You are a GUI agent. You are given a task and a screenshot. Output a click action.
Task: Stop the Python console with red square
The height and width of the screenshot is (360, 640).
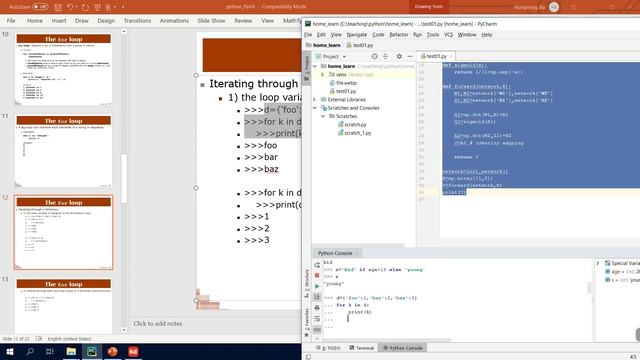[x=317, y=276]
